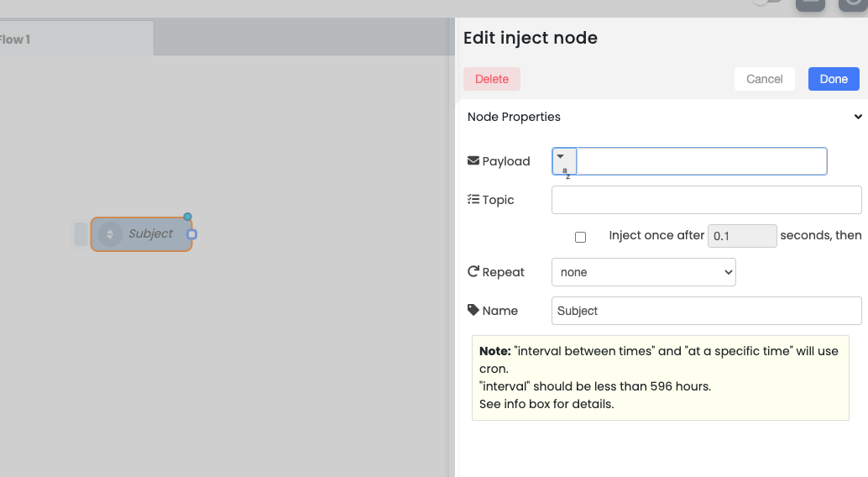
Task: Collapse the Node Properties section chevron
Action: [857, 117]
